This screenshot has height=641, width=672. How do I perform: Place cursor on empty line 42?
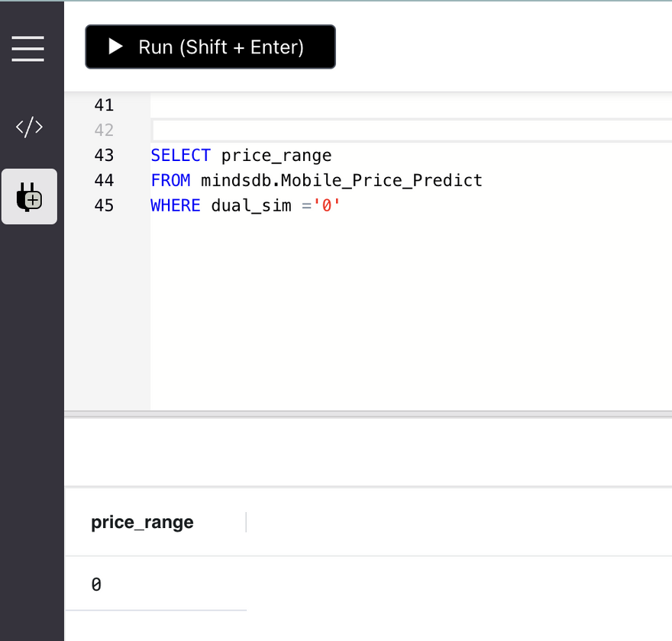(382, 130)
